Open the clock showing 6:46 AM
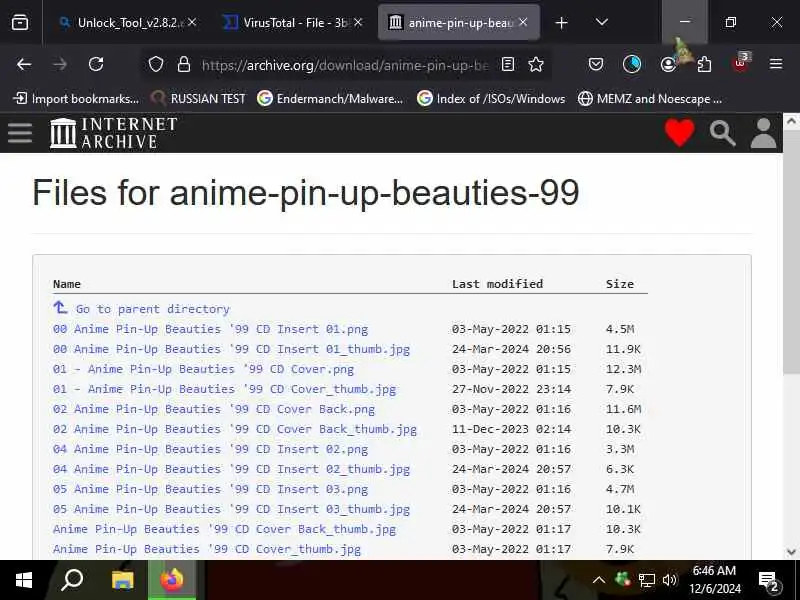 (x=715, y=580)
